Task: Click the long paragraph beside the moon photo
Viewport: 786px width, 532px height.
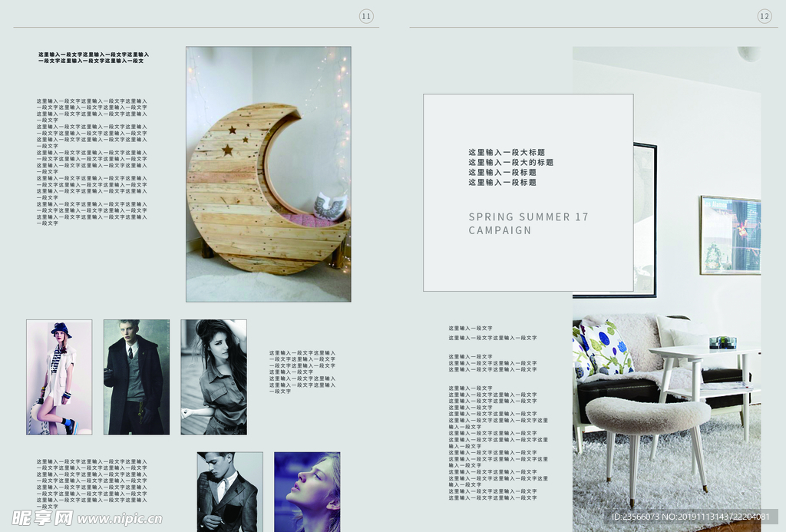Action: point(91,161)
